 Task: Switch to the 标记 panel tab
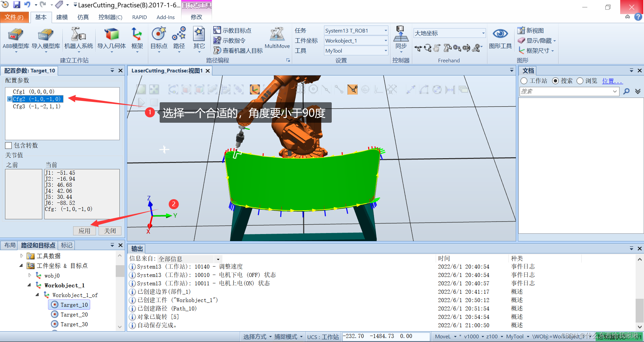[66, 245]
